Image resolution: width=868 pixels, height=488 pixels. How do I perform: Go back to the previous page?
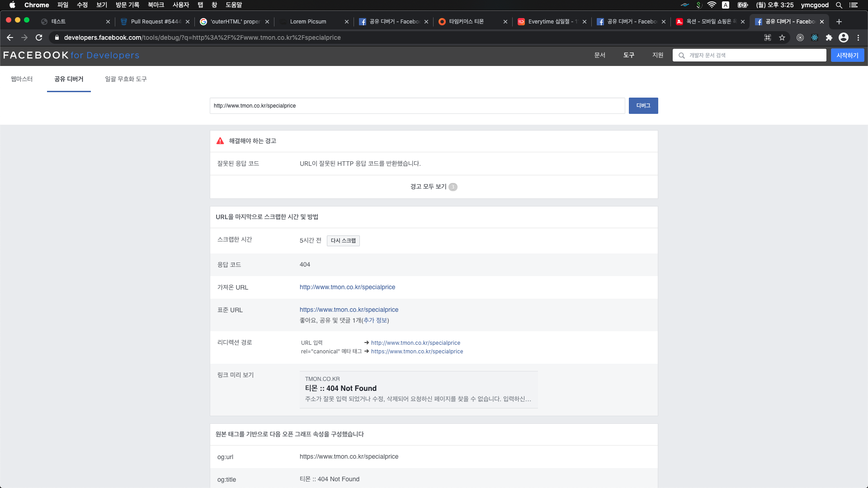coord(10,38)
